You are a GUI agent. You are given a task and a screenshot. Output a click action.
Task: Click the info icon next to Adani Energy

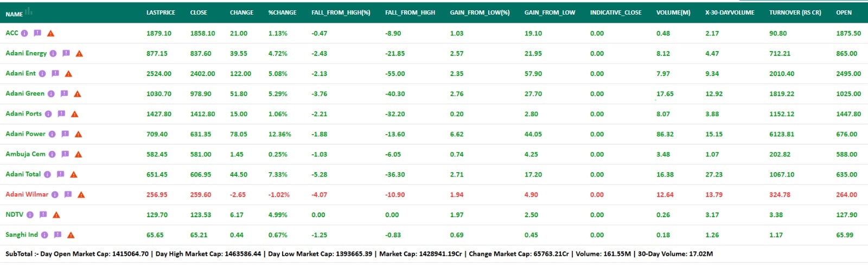53,53
